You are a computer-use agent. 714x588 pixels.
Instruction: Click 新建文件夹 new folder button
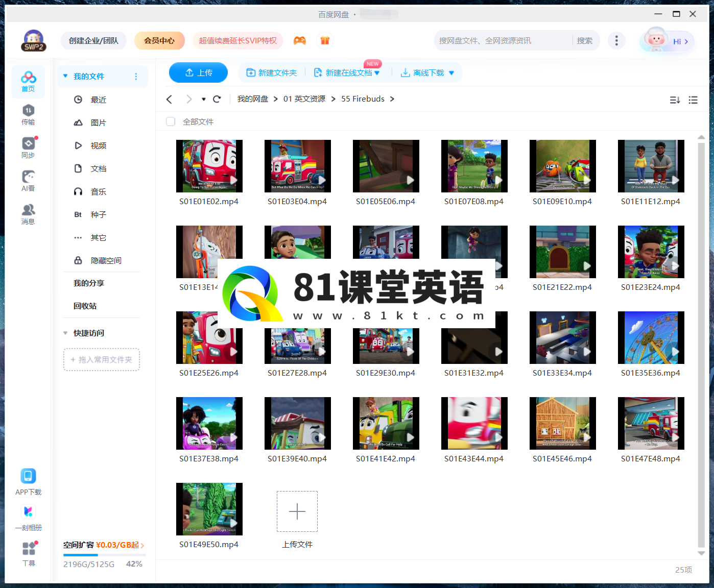tap(272, 73)
